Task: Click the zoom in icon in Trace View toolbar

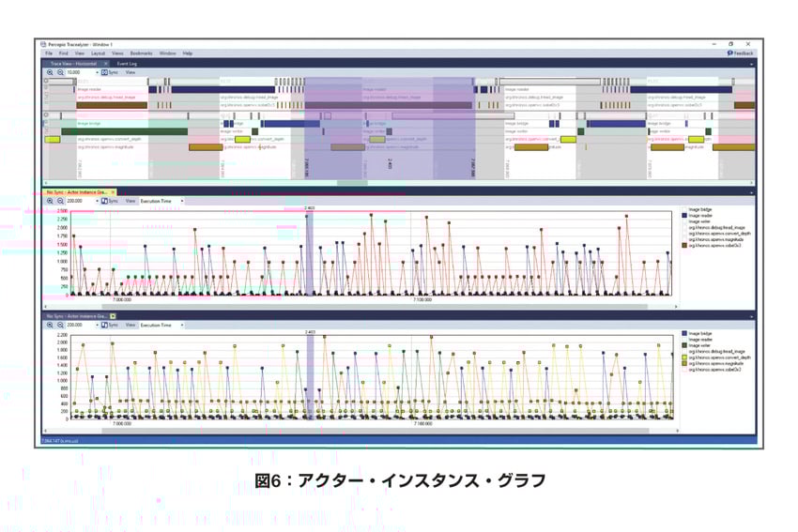Action: (51, 72)
